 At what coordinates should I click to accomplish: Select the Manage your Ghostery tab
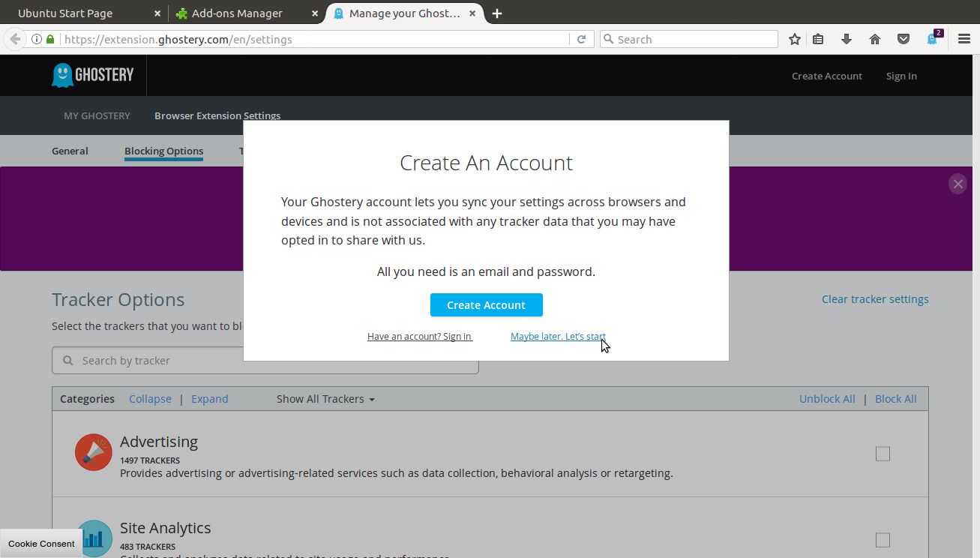[405, 13]
